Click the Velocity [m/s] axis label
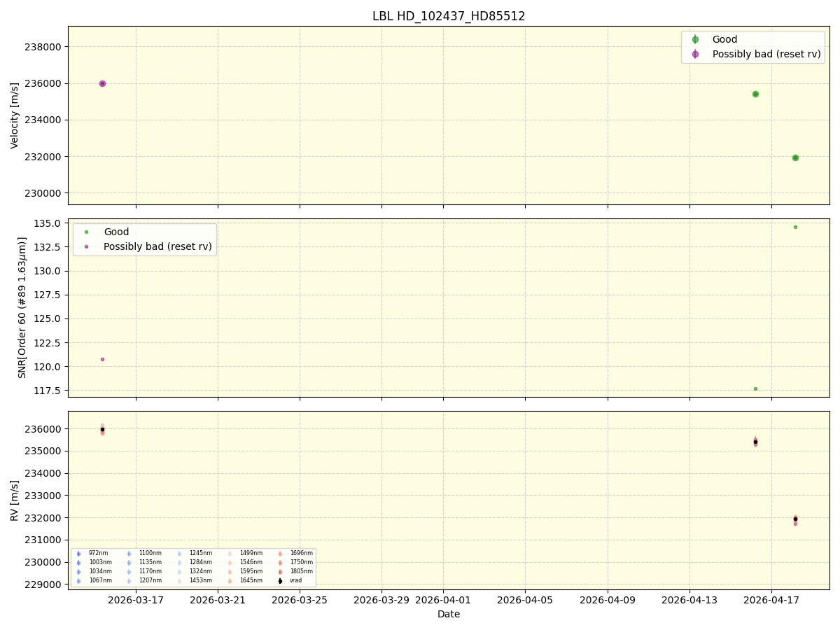Screen dimensions: 840x630 (x=15, y=115)
